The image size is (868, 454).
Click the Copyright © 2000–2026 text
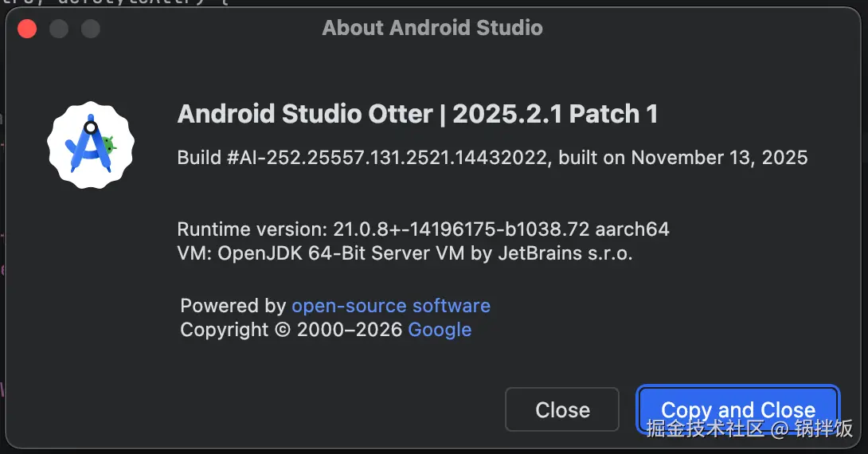click(291, 330)
